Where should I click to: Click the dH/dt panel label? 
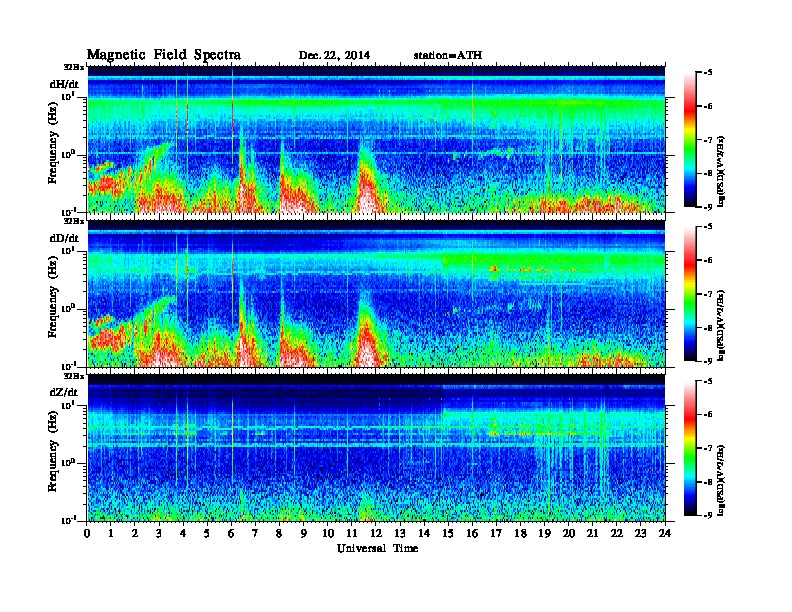(x=64, y=84)
